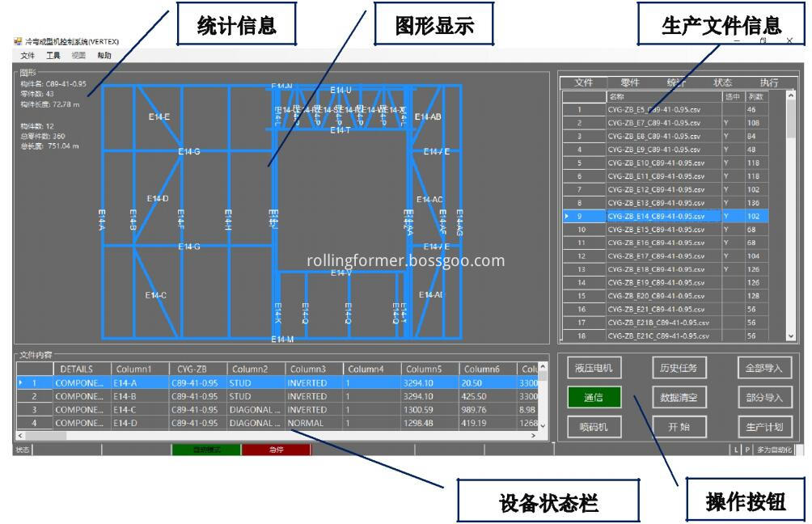Select file CYG-ZB_E21C_C89-41-0.95.csv
Image resolution: width=812 pixels, height=524 pixels.
tap(665, 336)
